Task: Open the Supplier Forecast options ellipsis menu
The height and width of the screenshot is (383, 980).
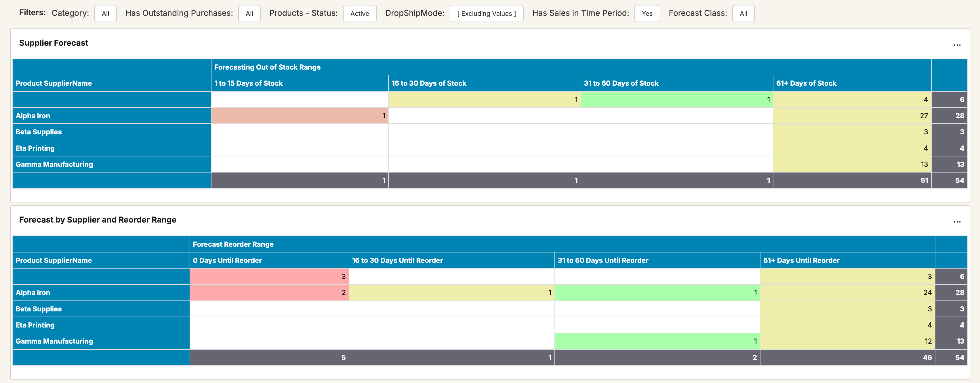Action: [x=957, y=45]
